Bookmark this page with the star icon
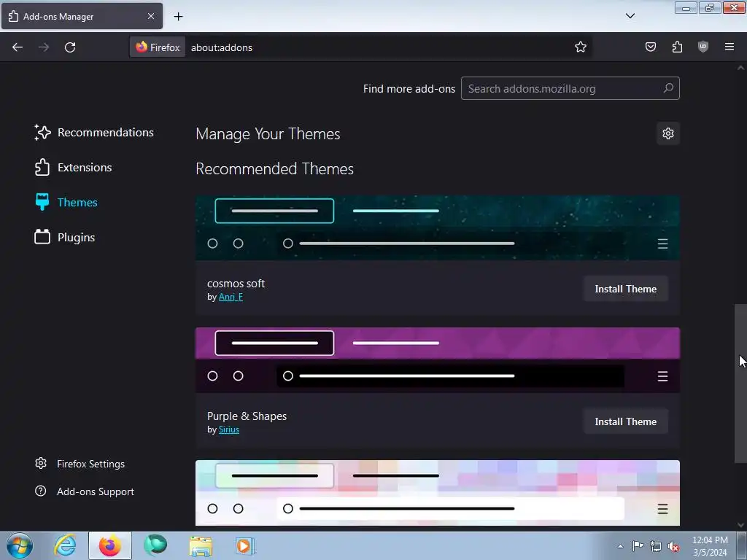This screenshot has width=747, height=560. (580, 47)
